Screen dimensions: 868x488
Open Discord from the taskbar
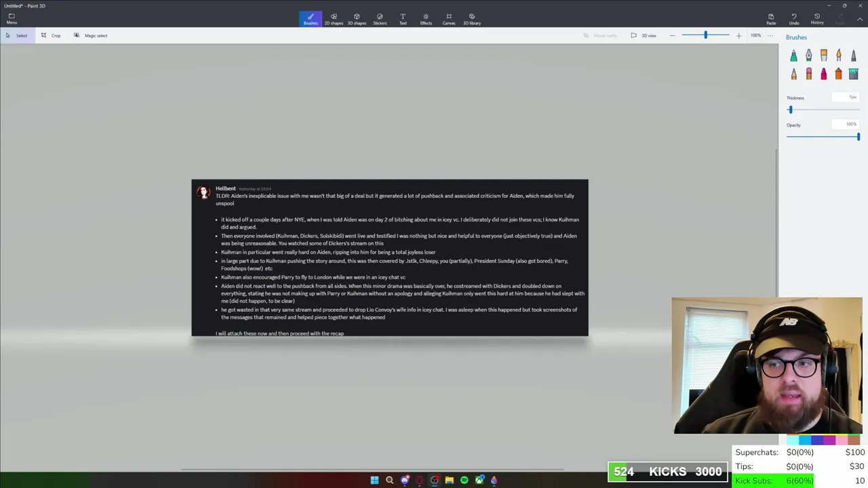405,480
